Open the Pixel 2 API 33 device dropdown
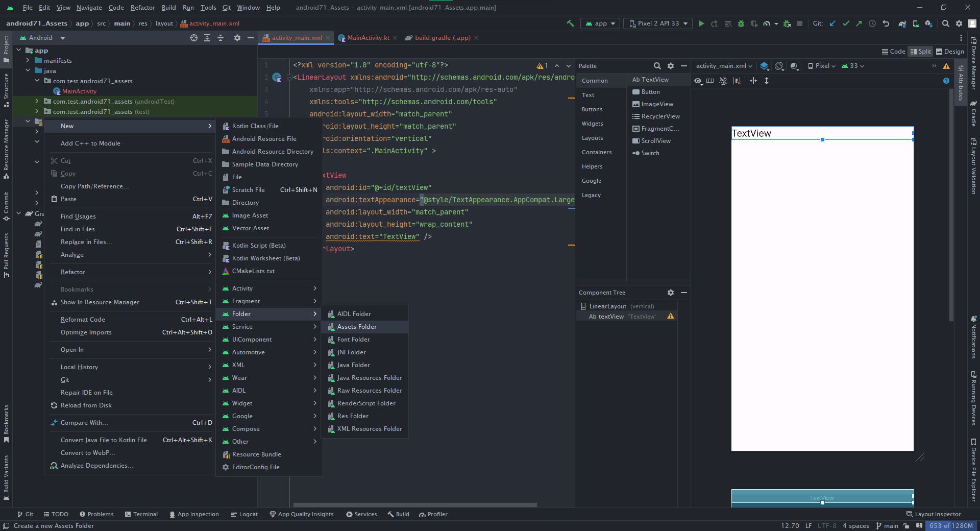Screen dimensions: 980x531 pyautogui.click(x=658, y=23)
